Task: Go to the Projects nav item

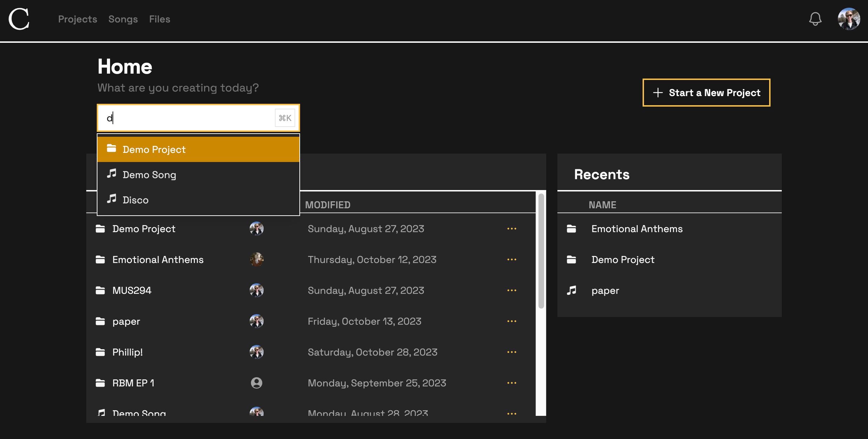Action: point(77,19)
